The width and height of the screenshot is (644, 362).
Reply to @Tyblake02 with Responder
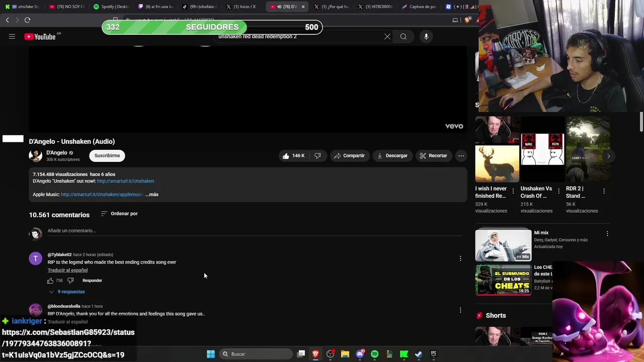coord(92,281)
